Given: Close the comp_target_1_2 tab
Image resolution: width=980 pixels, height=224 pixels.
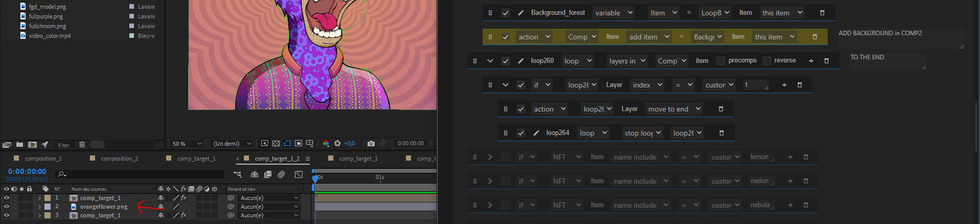Looking at the screenshot, I should [238, 159].
